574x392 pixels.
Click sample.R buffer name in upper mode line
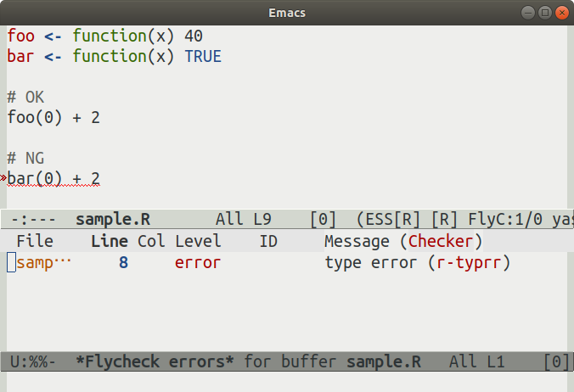pos(114,219)
